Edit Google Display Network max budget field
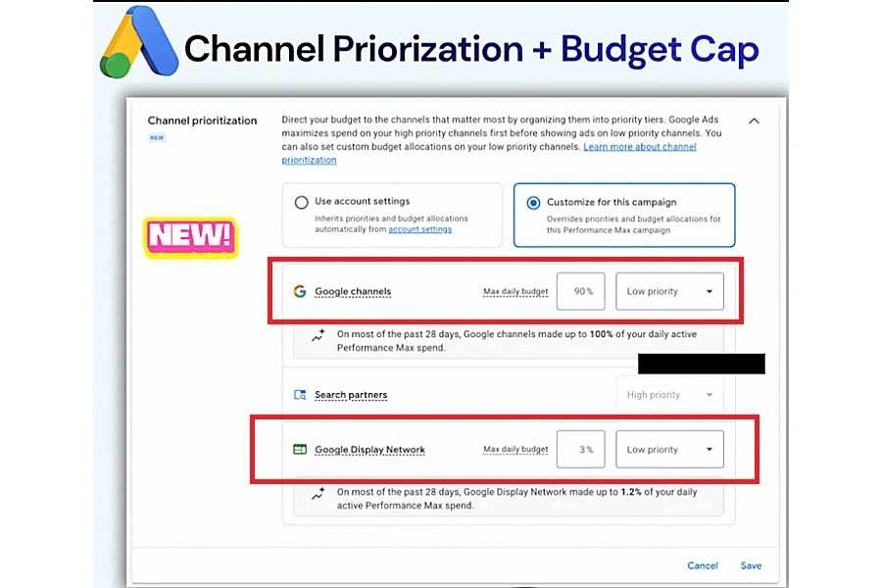The height and width of the screenshot is (588, 882). pos(580,449)
